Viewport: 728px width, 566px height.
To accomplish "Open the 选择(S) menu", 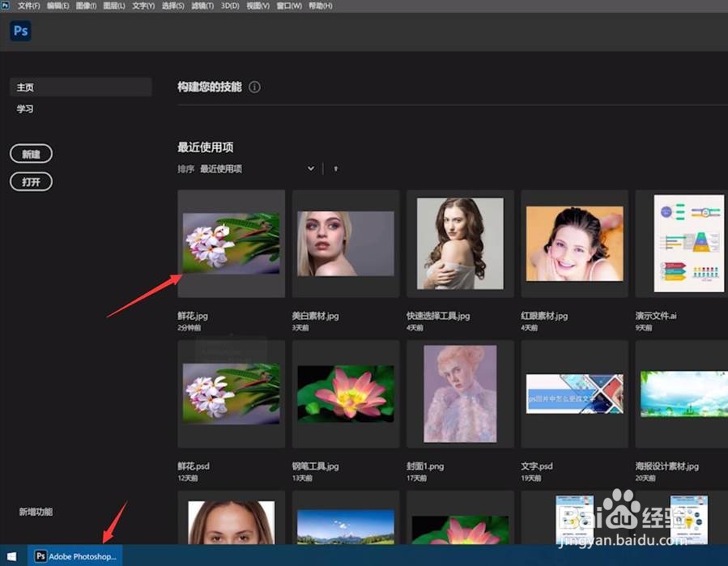I will 172,6.
